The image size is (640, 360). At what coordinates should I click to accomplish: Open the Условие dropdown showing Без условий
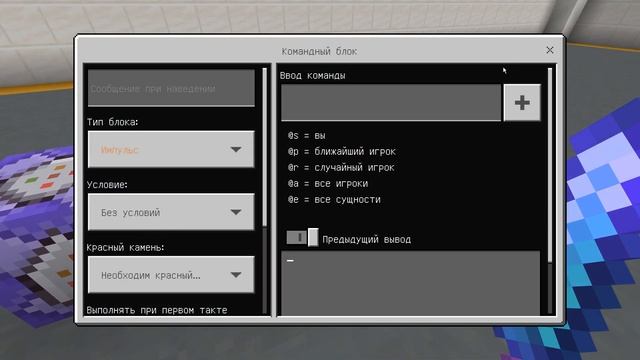click(171, 212)
